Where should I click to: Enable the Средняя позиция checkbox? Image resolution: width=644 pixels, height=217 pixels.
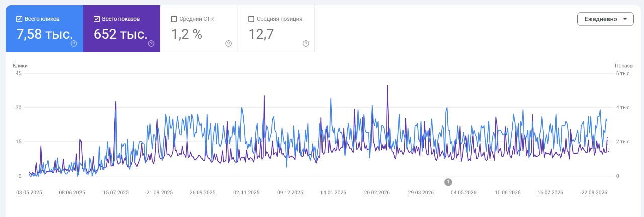point(252,19)
